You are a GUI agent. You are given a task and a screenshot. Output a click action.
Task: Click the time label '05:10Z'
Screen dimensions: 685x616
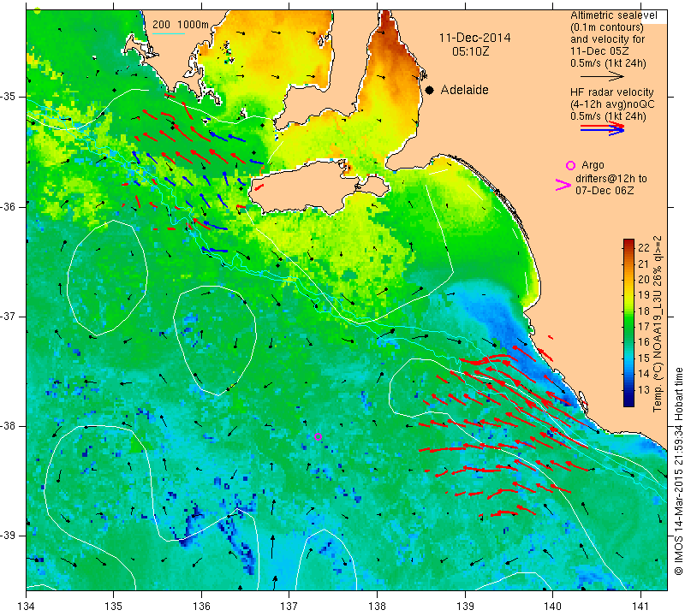click(x=470, y=51)
